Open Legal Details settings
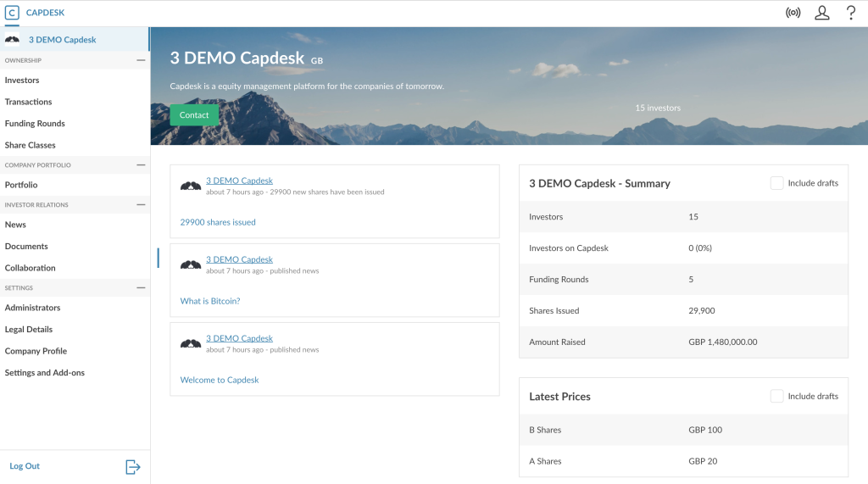This screenshot has width=868, height=484. 29,330
